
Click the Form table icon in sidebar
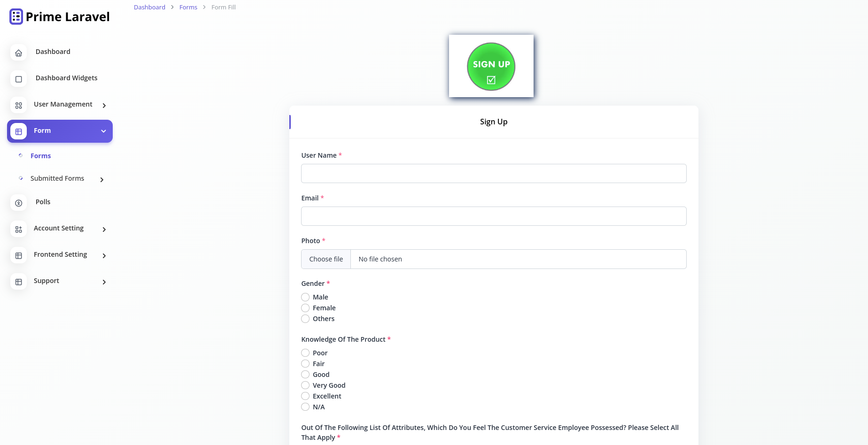(18, 131)
